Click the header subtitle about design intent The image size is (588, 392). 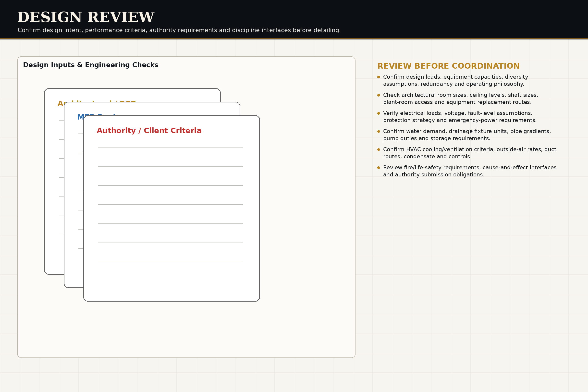click(x=179, y=30)
